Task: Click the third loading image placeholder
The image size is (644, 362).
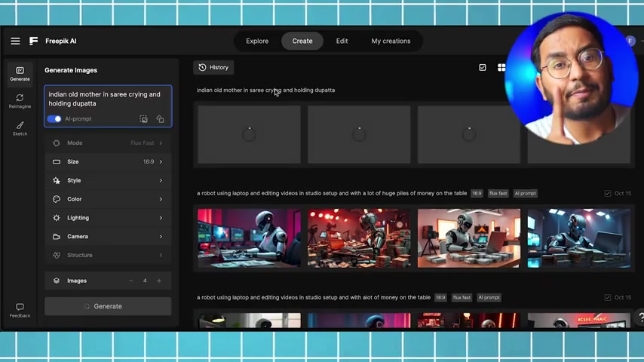Action: [x=469, y=134]
